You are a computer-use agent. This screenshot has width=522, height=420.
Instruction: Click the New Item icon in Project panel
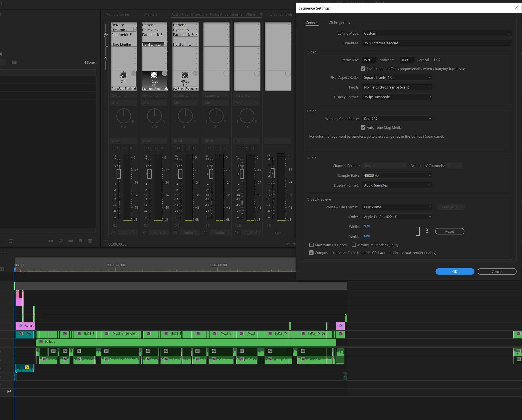tap(80, 241)
